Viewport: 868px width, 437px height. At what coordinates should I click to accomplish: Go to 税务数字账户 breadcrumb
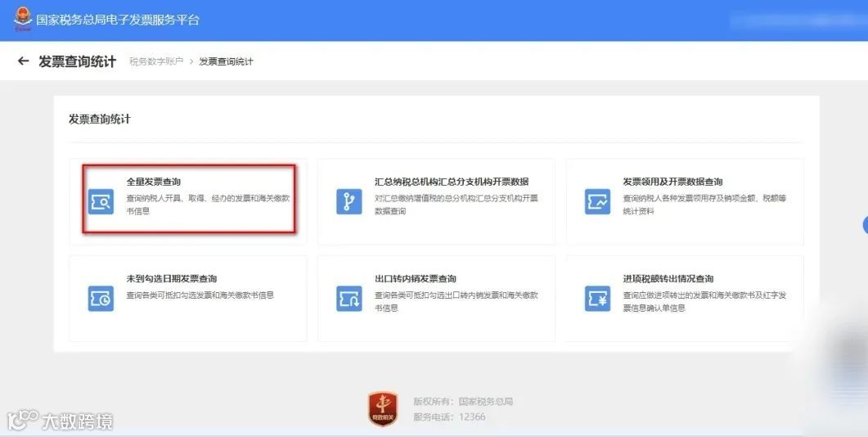[156, 61]
